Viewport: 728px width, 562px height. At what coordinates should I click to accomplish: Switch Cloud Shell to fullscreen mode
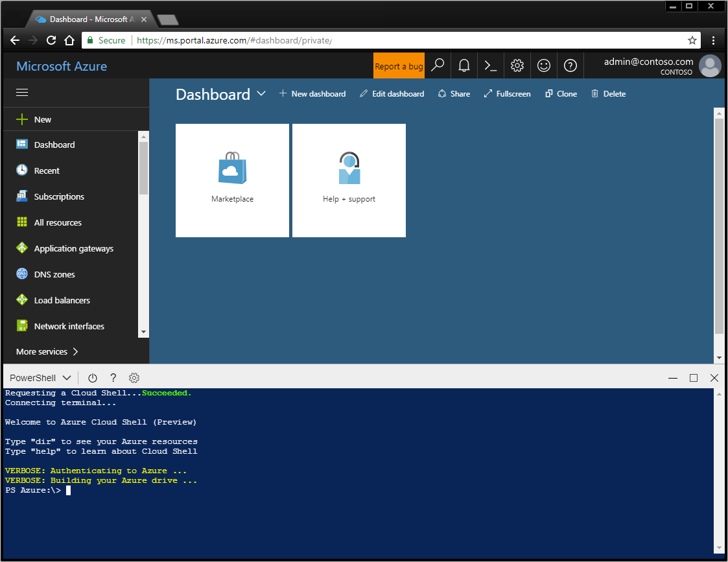pos(693,377)
